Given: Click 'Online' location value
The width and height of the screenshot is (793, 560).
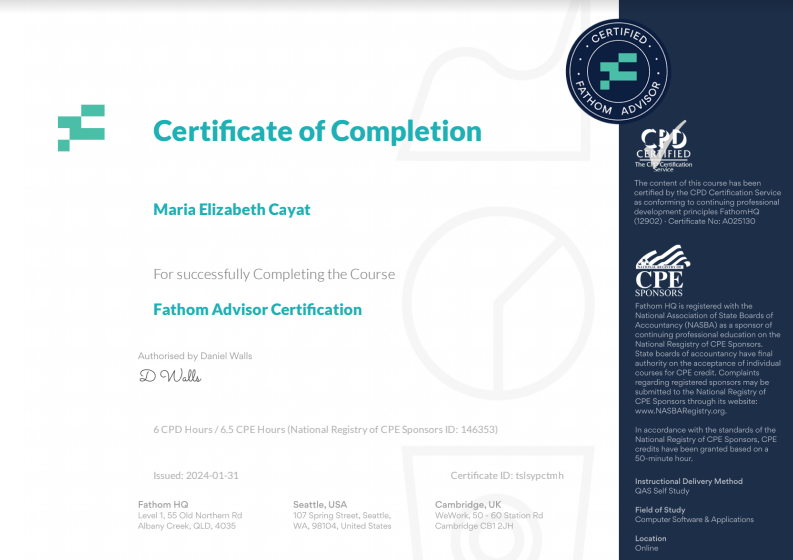Looking at the screenshot, I should point(646,548).
